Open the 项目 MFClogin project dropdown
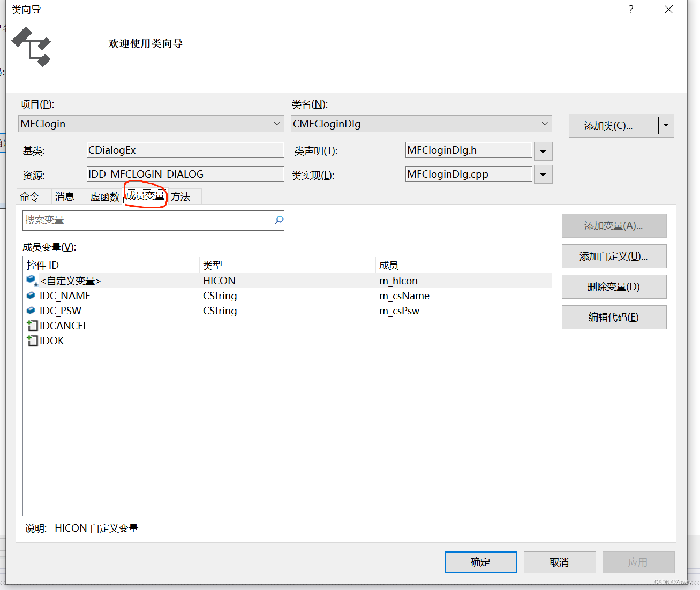Image resolution: width=700 pixels, height=590 pixels. (x=277, y=124)
